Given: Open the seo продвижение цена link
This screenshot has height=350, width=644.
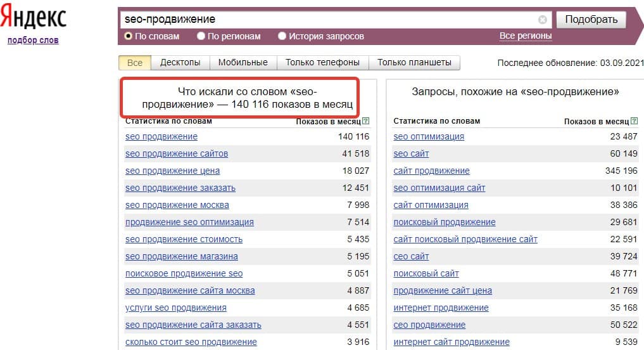Looking at the screenshot, I should click(x=172, y=171).
